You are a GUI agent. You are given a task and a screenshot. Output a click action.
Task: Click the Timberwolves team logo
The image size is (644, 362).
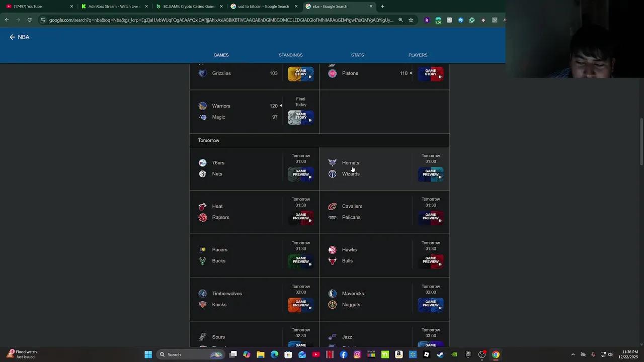coord(202,294)
